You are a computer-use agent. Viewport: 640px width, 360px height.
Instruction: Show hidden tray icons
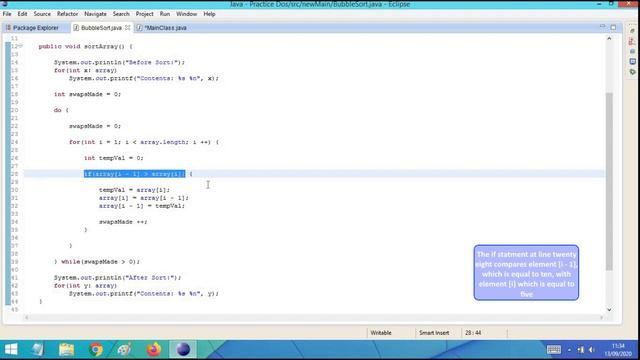(x=569, y=349)
